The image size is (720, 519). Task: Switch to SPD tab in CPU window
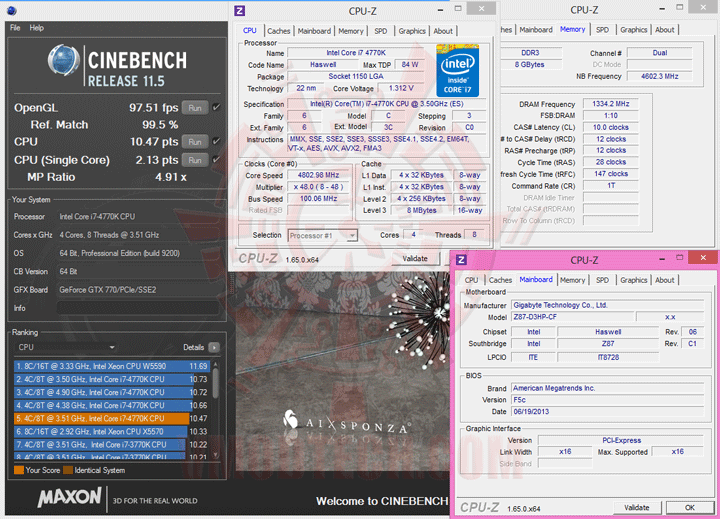tap(381, 31)
